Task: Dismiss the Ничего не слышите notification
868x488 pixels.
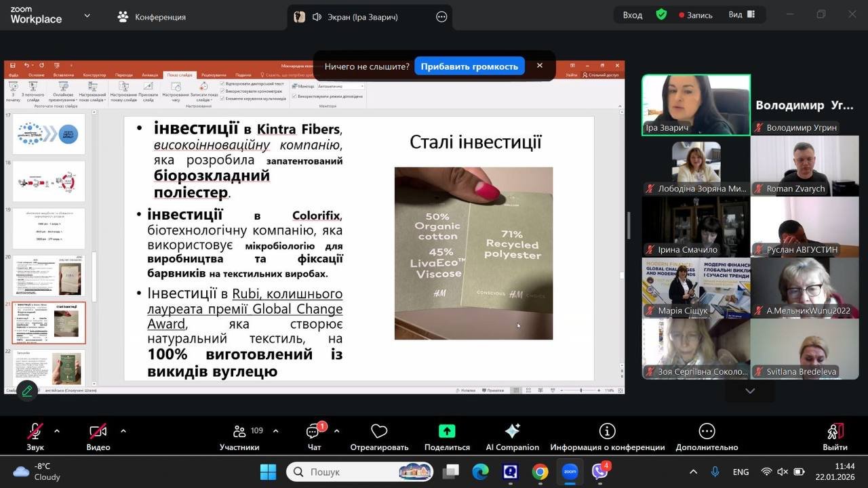Action: [x=540, y=66]
